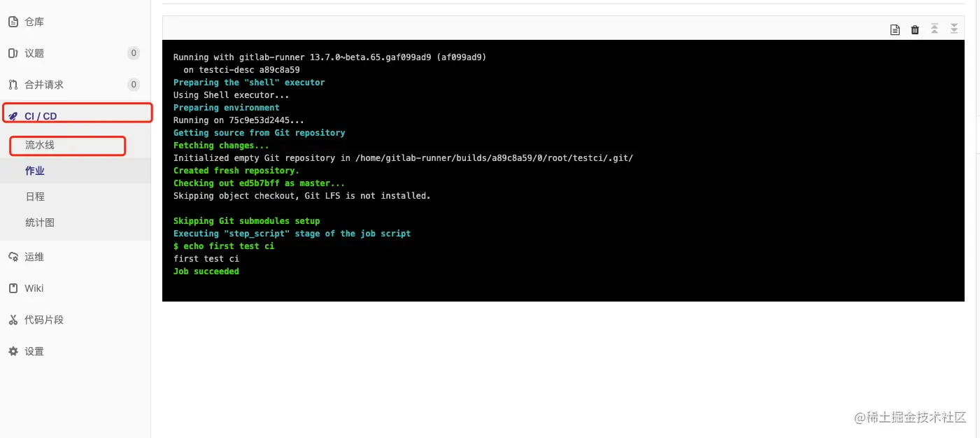Click the repository (仓库) file icon
Viewport: 980px width, 438px height.
click(13, 22)
